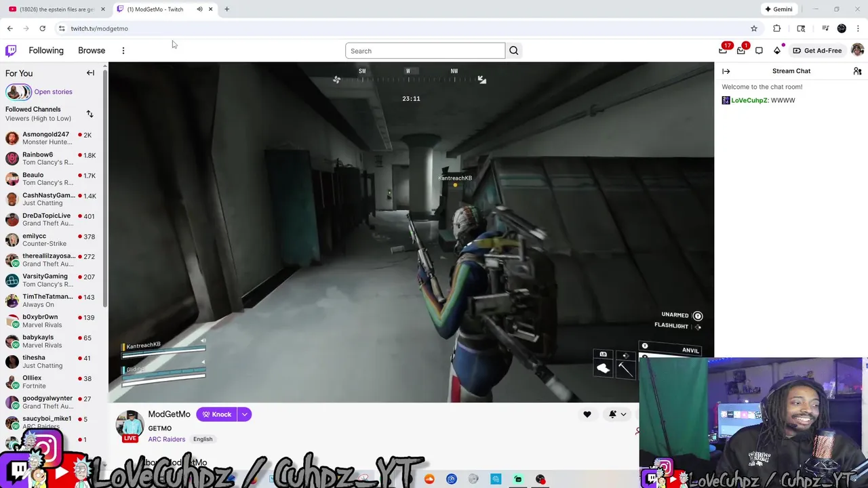Select the ModGetMo - Twitch tab
This screenshot has width=868, height=488.
[155, 9]
